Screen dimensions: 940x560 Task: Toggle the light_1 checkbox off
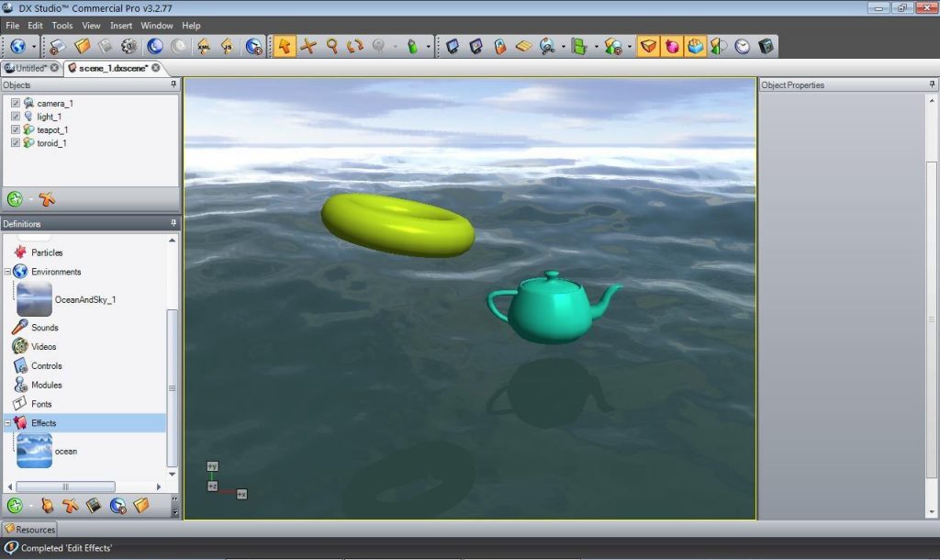(14, 117)
